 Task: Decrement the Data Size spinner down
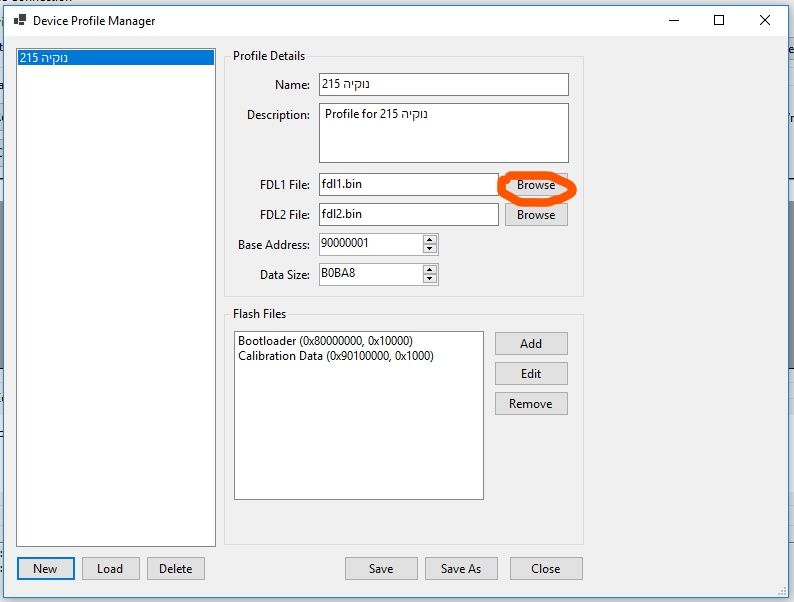coord(430,279)
